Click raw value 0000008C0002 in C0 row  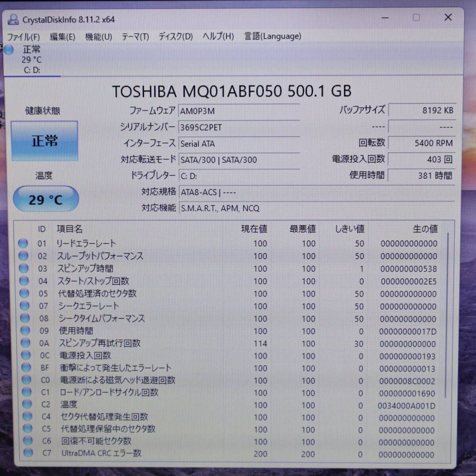[x=407, y=381]
